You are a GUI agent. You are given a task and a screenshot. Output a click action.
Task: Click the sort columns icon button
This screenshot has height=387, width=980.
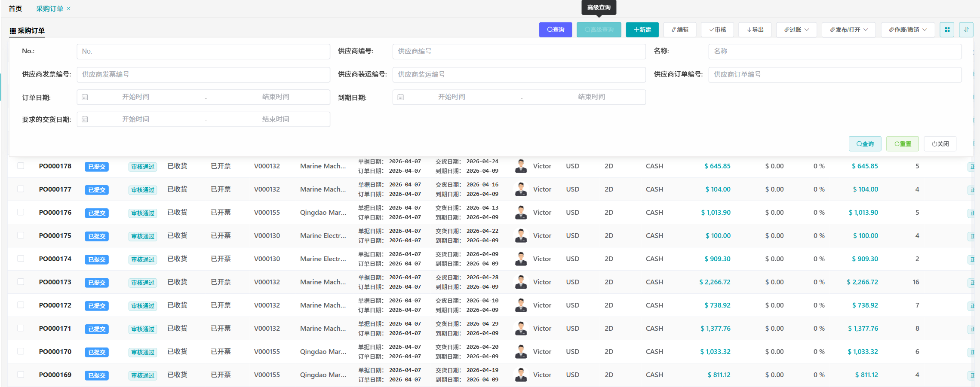pos(966,30)
